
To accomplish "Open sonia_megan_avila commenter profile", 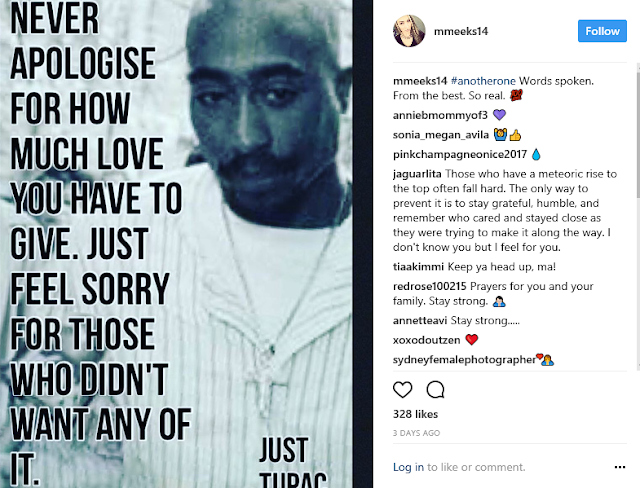I will [x=441, y=135].
